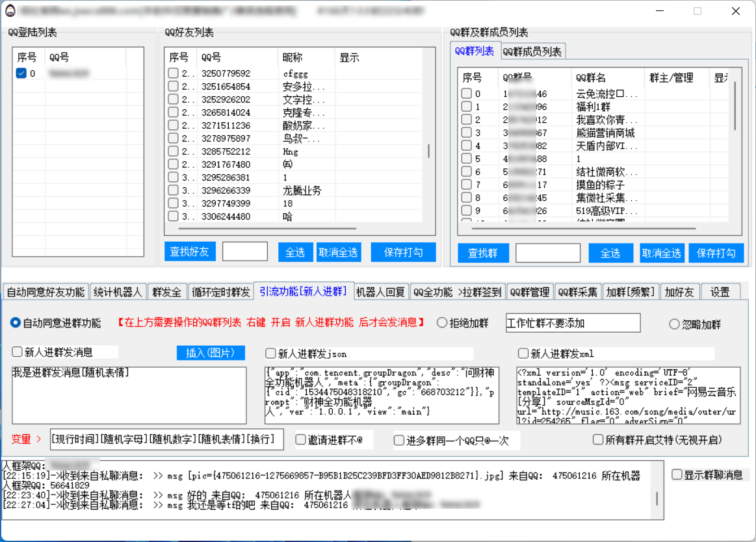Click the friend list vertical scrollbar
Screen dimensions: 756x542
428,151
